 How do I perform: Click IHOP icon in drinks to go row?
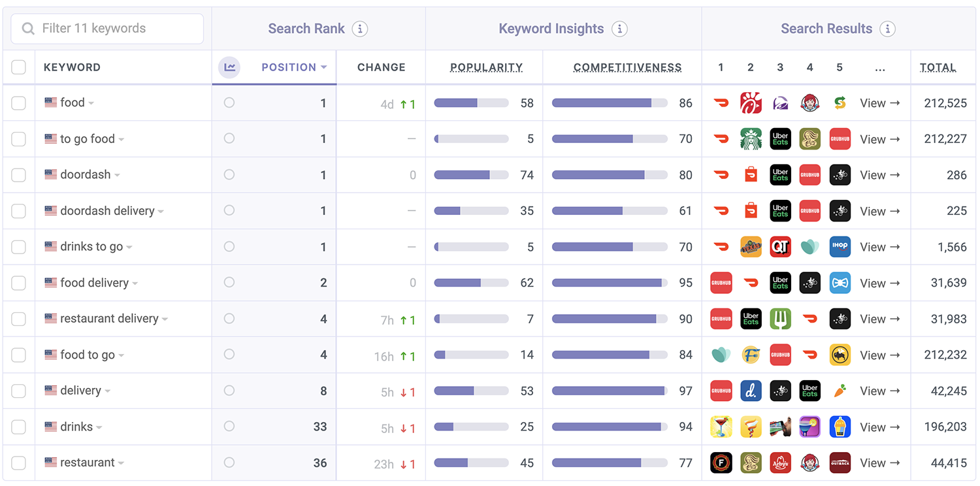pos(840,247)
